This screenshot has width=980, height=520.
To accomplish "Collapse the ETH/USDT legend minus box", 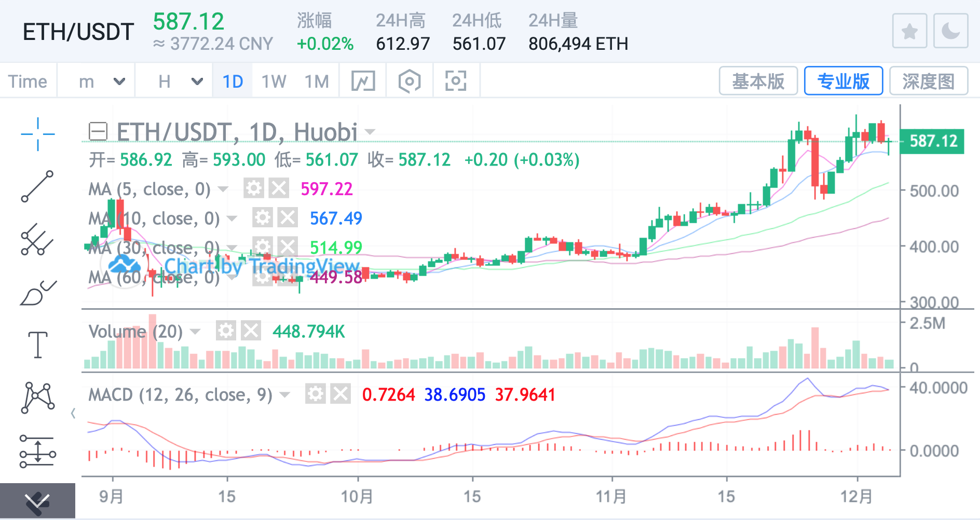I will [98, 131].
